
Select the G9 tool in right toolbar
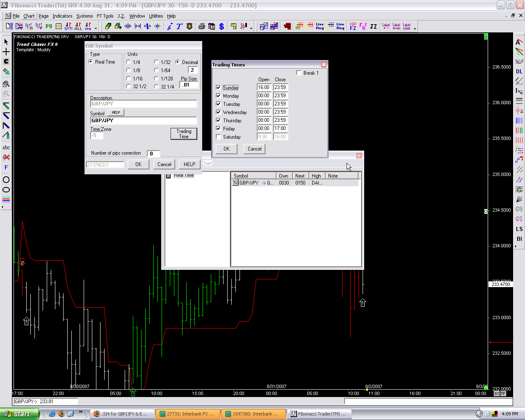tap(519, 209)
